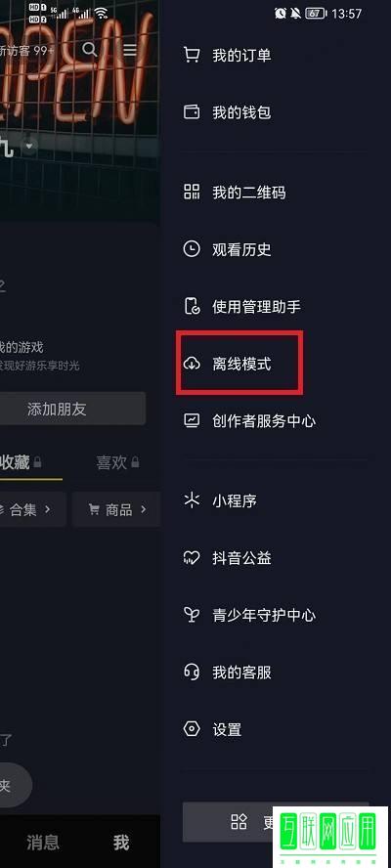Open the chart icon for 创作者服务中心
This screenshot has width=391, height=868.
click(191, 420)
